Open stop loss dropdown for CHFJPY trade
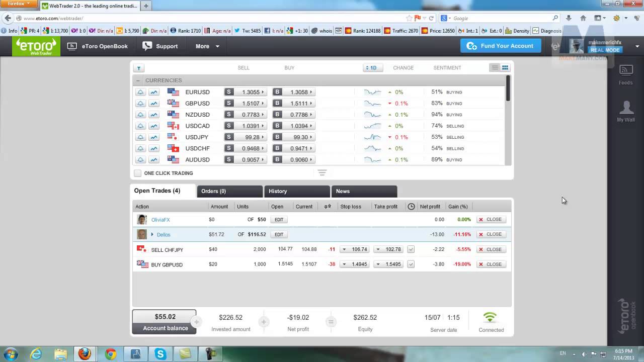Image resolution: width=644 pixels, height=362 pixels. pyautogui.click(x=344, y=249)
